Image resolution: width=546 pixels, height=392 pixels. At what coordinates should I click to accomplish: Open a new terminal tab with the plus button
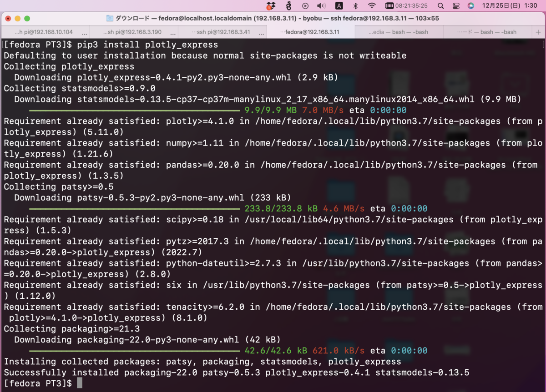pos(538,32)
